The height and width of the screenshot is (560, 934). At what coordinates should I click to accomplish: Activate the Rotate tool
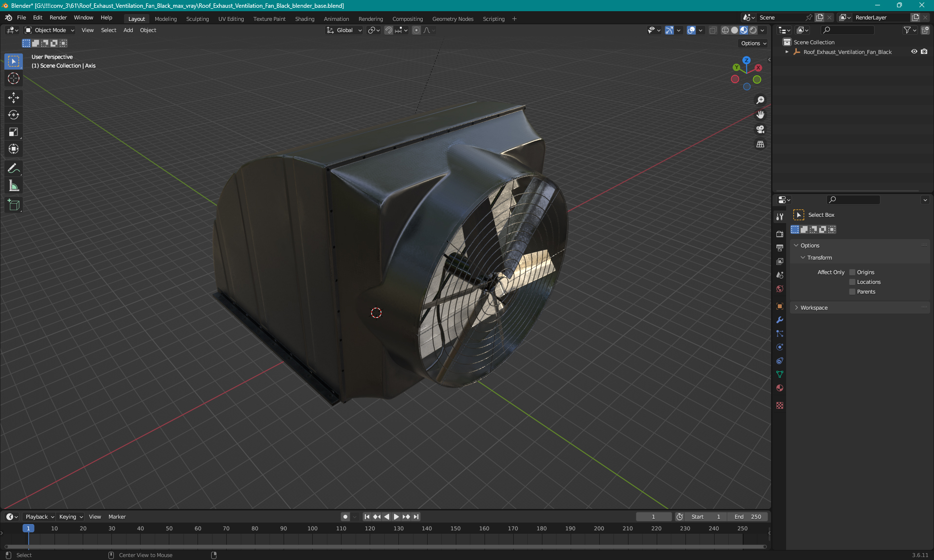(x=14, y=115)
